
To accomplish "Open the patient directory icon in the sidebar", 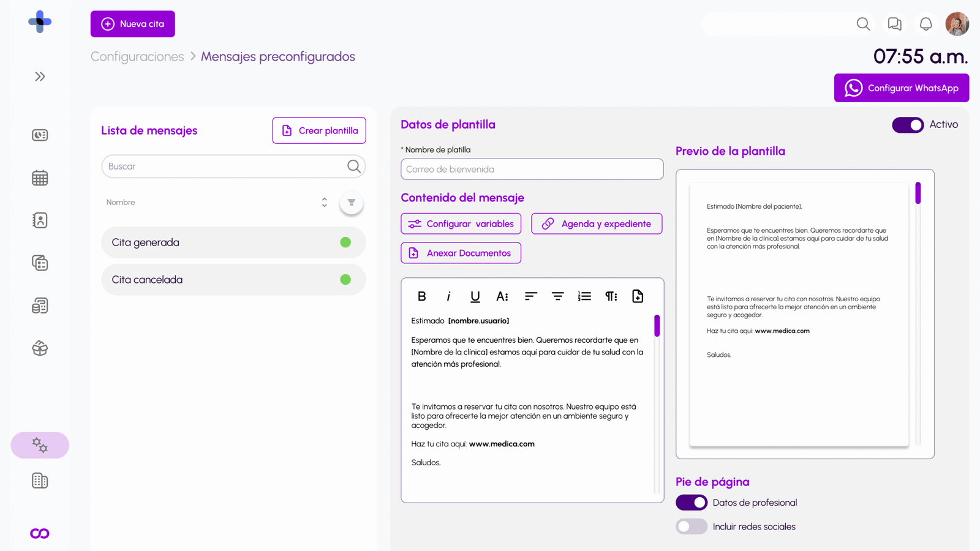I will click(39, 220).
